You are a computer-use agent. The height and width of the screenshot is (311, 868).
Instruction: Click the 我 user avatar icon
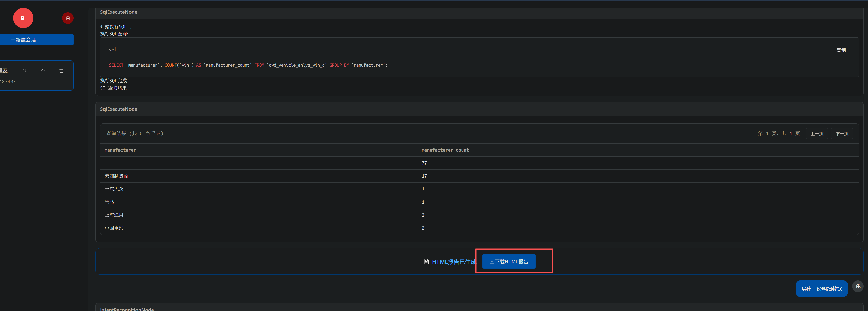pyautogui.click(x=858, y=286)
